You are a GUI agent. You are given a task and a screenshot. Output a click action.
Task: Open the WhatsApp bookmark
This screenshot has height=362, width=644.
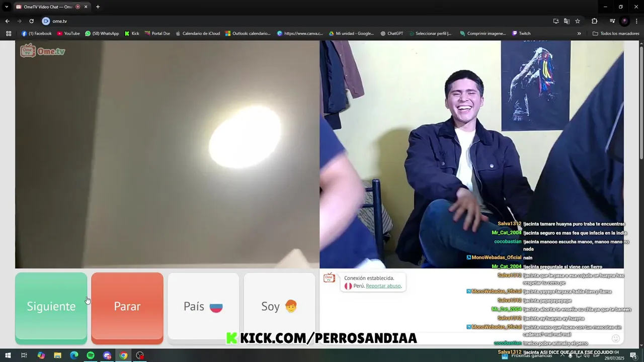tap(102, 34)
